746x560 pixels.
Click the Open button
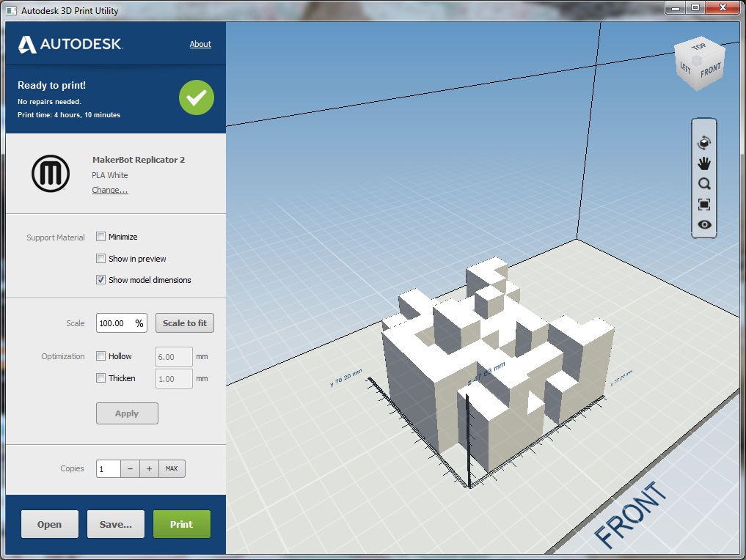point(49,524)
